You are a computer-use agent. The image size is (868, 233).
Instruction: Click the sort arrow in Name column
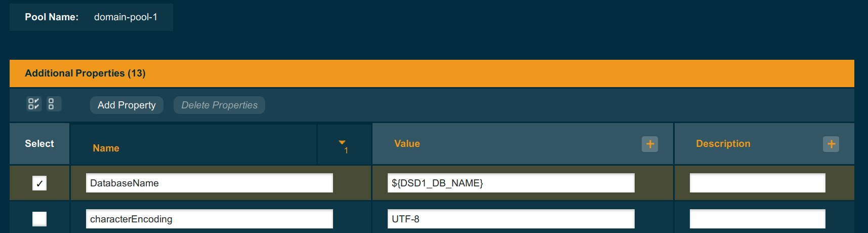point(342,143)
